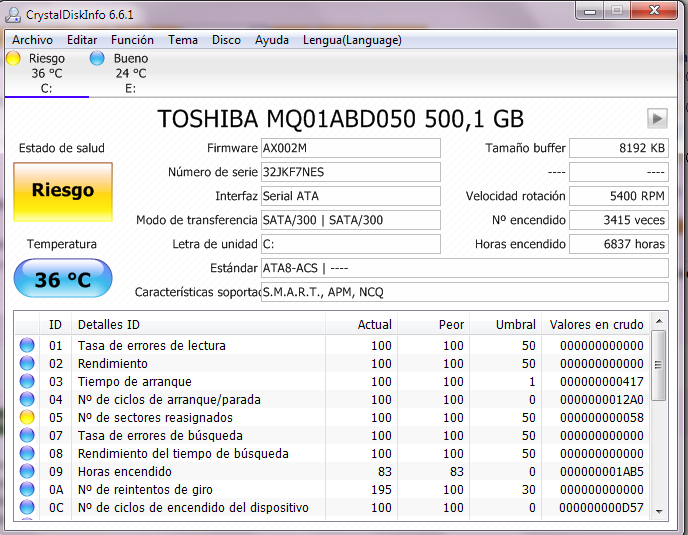The image size is (688, 535).
Task: Select row Tasa de errores de búsqueda
Action: click(x=332, y=435)
